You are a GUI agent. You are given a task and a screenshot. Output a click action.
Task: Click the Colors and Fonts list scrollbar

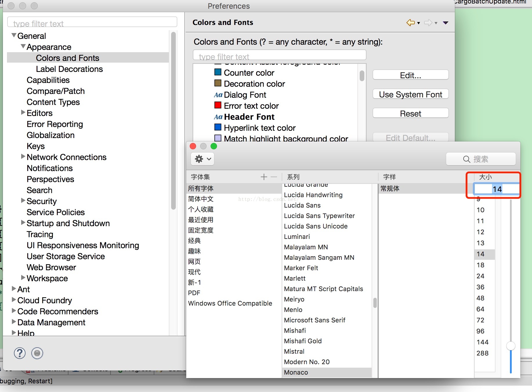click(362, 76)
